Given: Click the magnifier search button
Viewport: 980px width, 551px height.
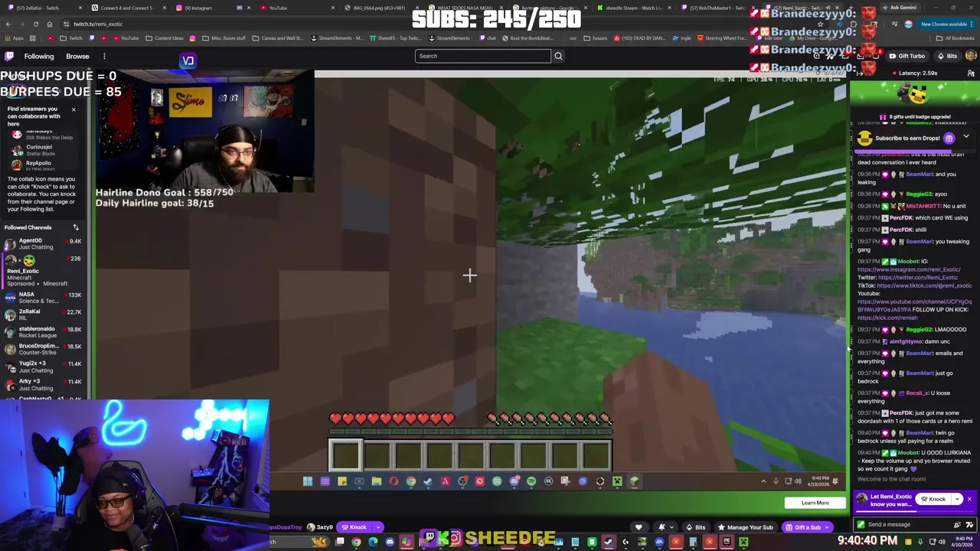Looking at the screenshot, I should click(558, 56).
